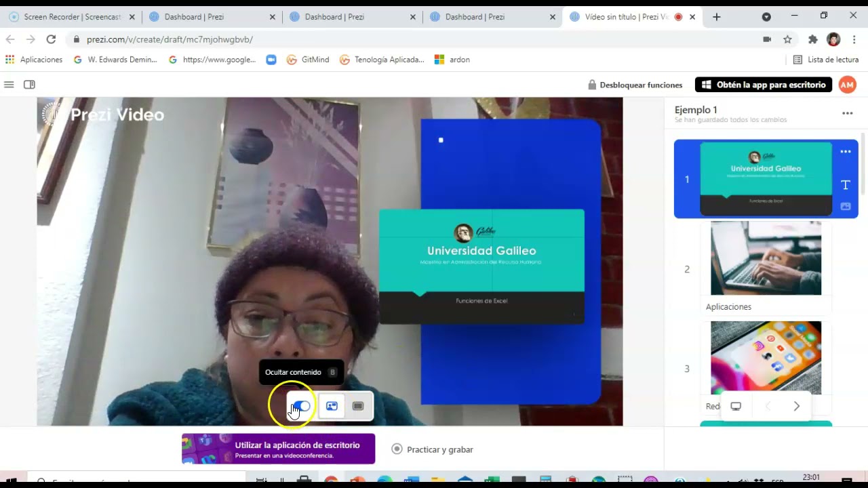The height and width of the screenshot is (488, 868).
Task: Switch to Screen Recorder Screencast tab
Action: 71,17
